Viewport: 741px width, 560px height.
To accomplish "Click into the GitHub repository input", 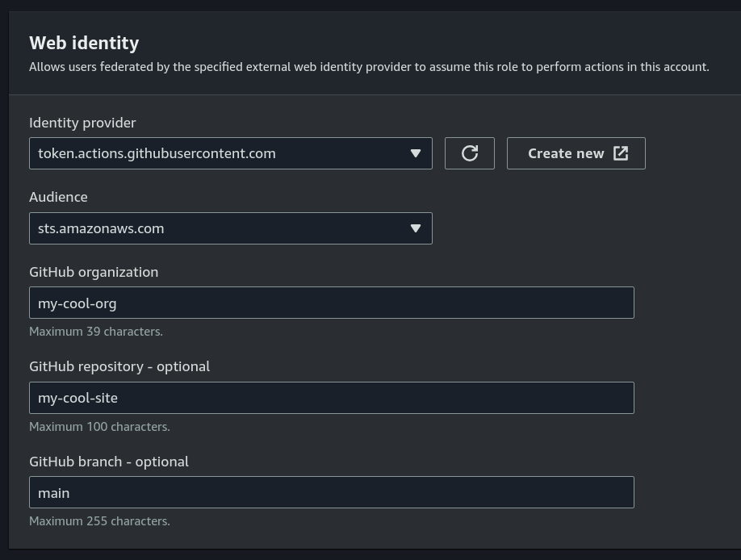I will (331, 398).
